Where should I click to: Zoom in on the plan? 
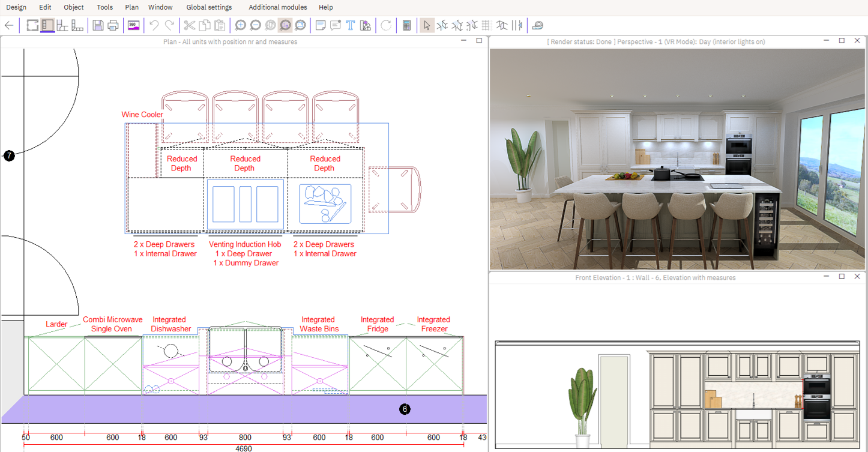(240, 25)
